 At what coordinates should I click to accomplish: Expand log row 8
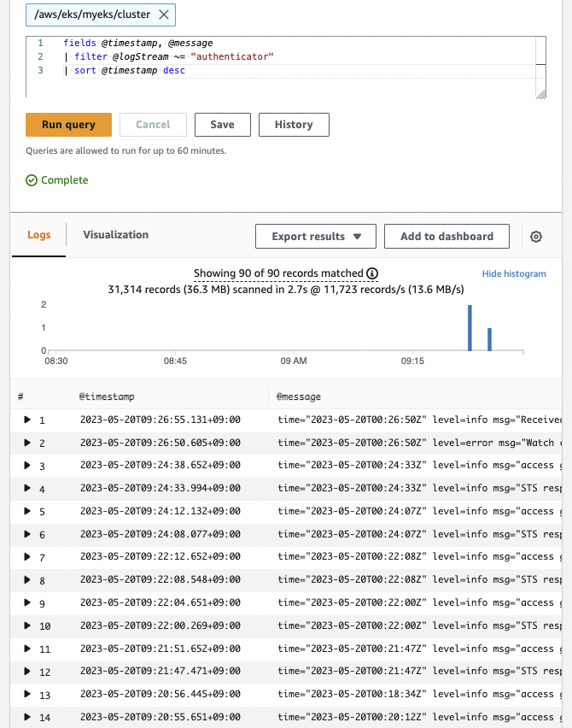click(27, 579)
